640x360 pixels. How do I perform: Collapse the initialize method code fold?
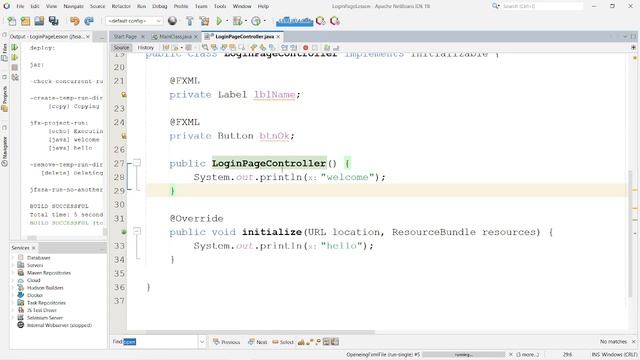coord(137,231)
